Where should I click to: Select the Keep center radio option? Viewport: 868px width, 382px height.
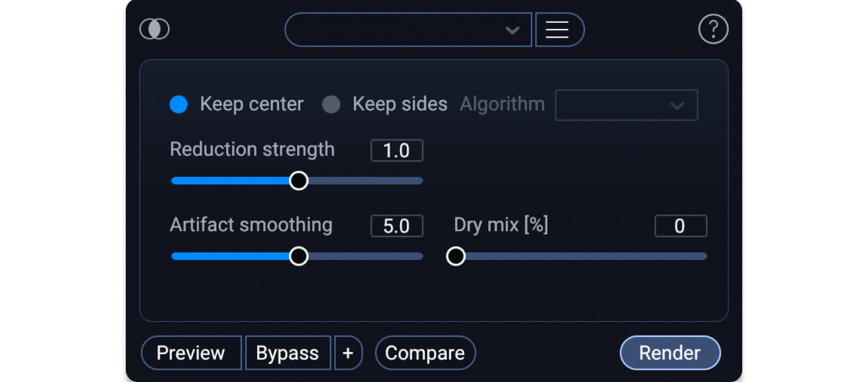179,105
